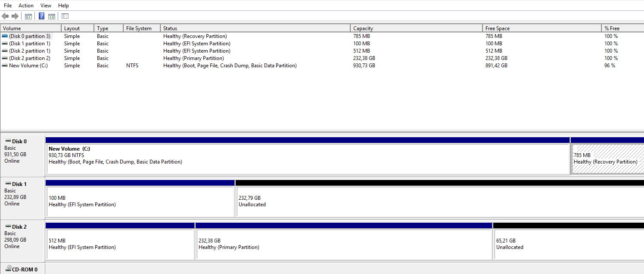Click the Forward navigation arrow icon
This screenshot has width=644, height=274.
14,16
